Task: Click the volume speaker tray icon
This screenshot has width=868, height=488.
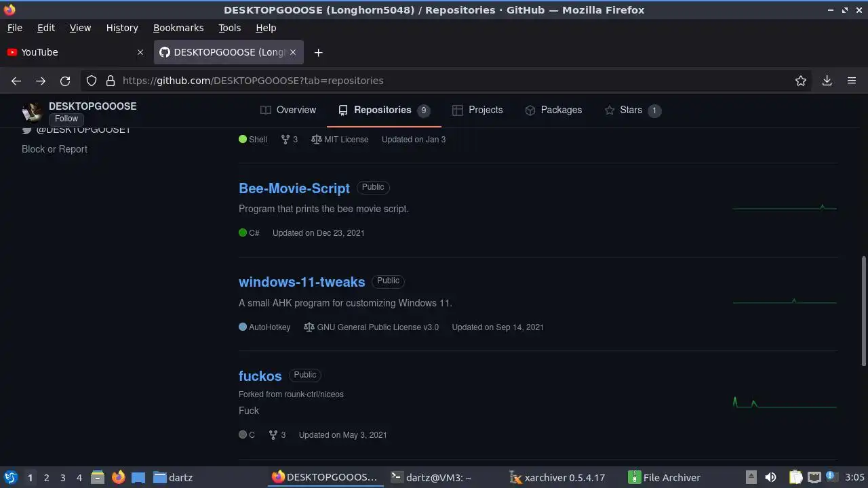Action: coord(770,478)
